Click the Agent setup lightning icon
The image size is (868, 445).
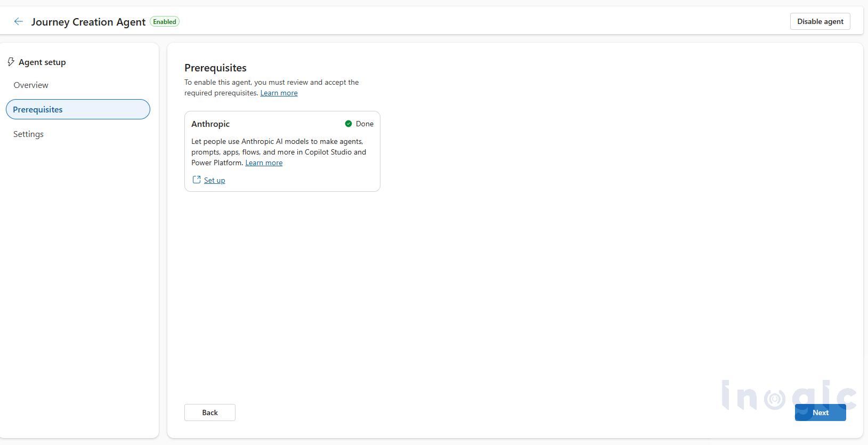11,62
